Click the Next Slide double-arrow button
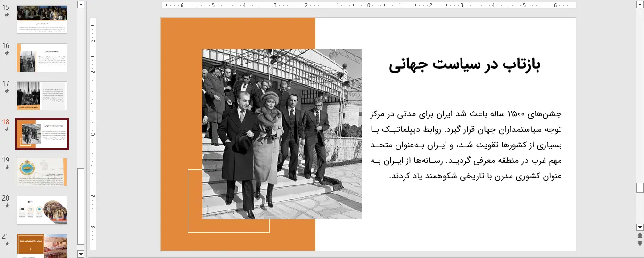The image size is (644, 258). 640,243
